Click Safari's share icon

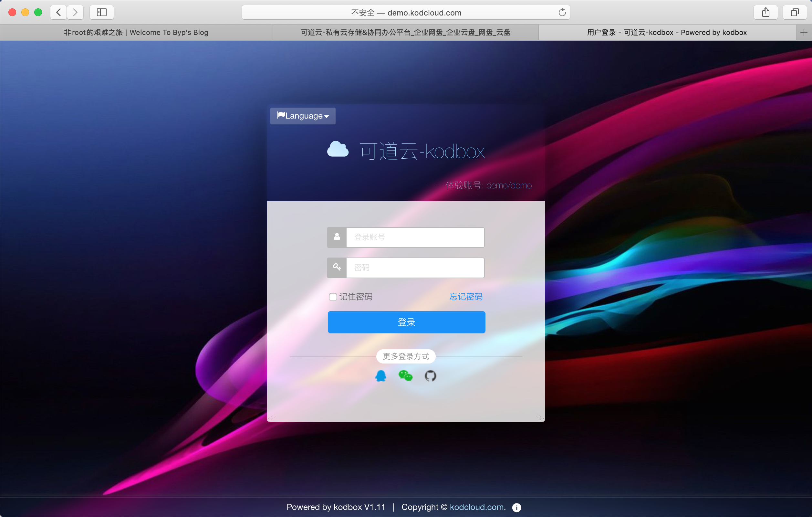click(x=765, y=13)
